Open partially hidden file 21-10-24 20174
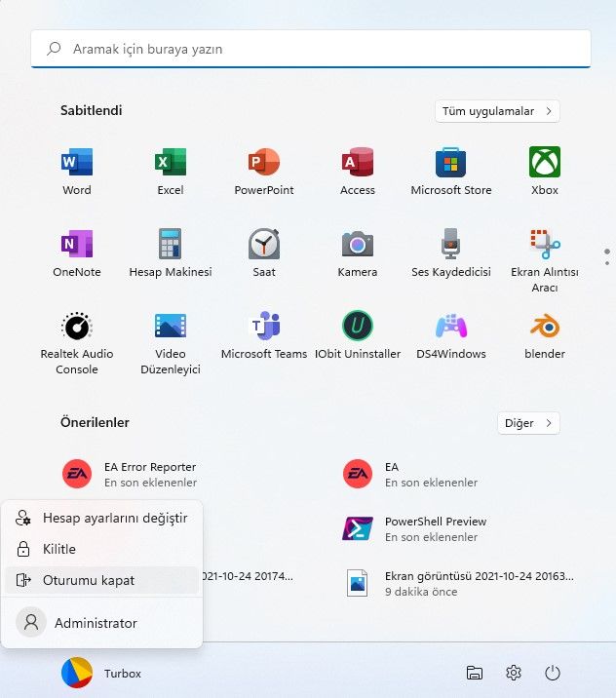This screenshot has height=698, width=616. (x=248, y=576)
